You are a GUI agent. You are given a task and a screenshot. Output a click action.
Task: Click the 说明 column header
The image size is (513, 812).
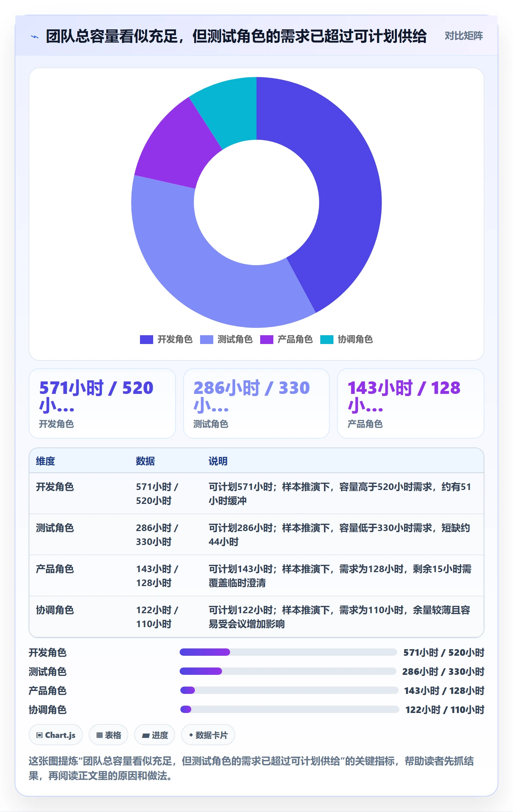coord(218,461)
